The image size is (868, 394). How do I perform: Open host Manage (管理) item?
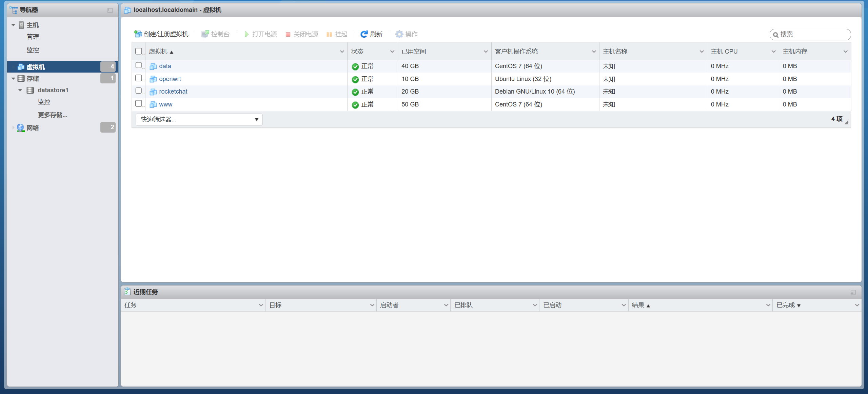point(33,37)
